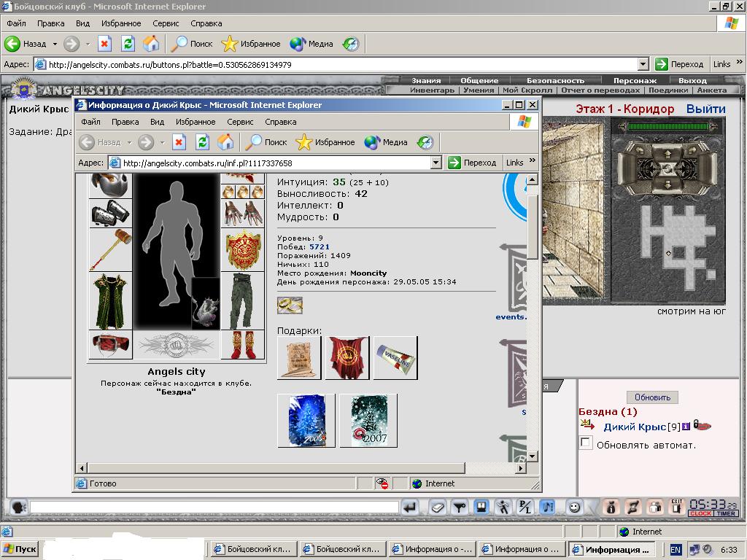Image resolution: width=747 pixels, height=560 pixels.
Task: Select the Vaseline tube gift
Action: [x=395, y=358]
